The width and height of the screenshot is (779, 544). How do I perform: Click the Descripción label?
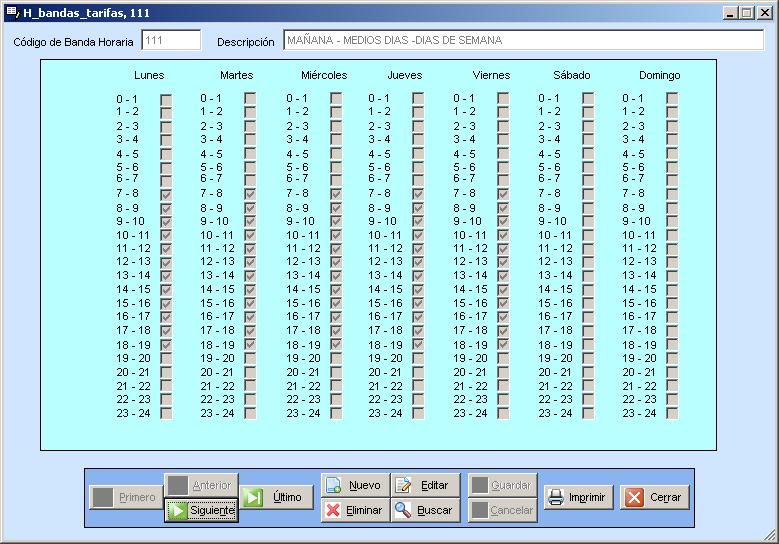(x=245, y=42)
